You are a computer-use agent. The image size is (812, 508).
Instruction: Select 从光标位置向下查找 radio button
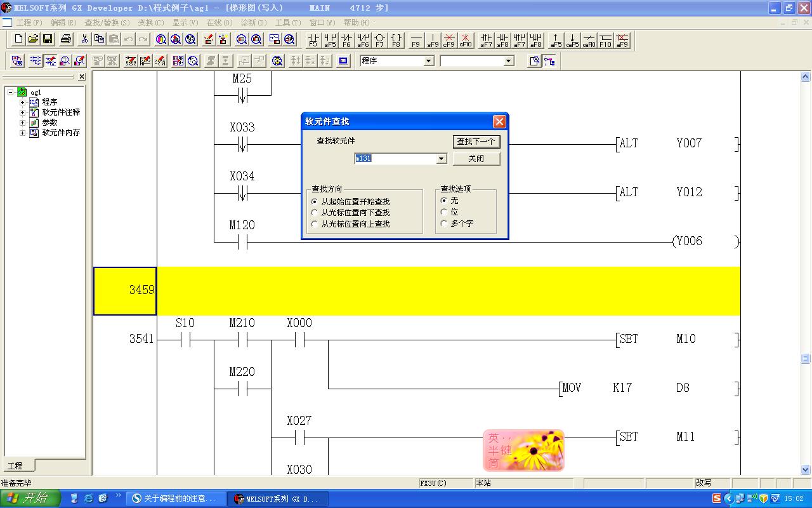point(315,213)
